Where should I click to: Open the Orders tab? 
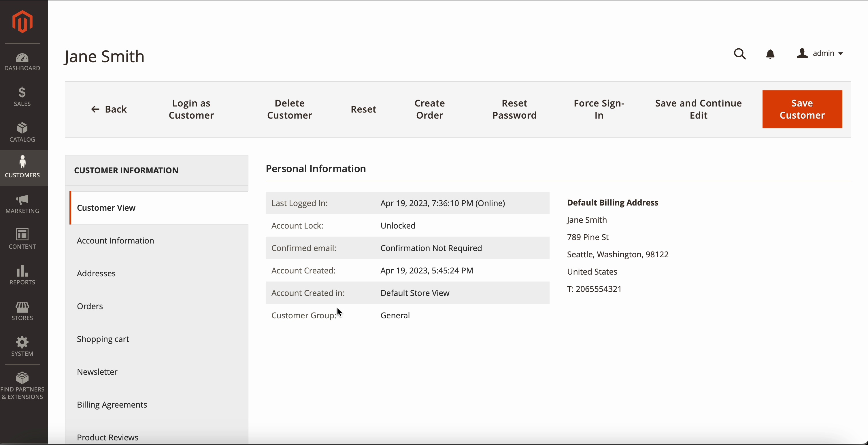(90, 306)
